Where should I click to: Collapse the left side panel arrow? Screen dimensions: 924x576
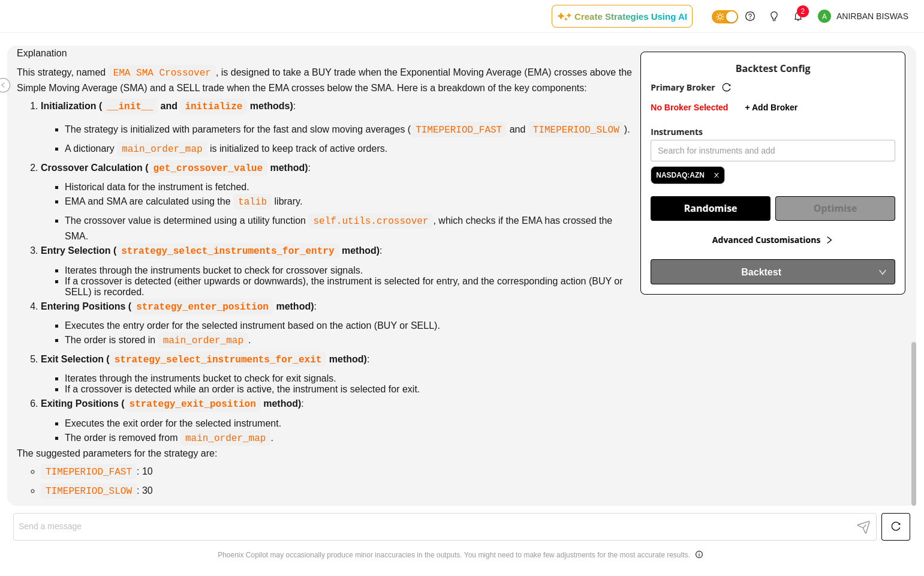point(4,85)
